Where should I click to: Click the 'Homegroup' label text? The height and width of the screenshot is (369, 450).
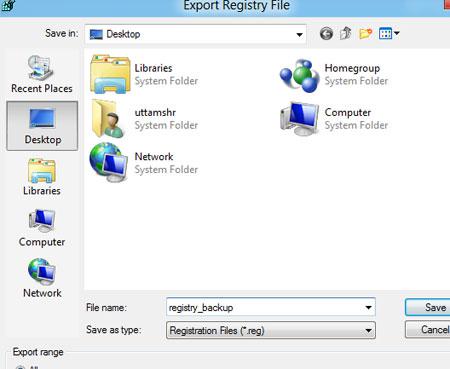pos(352,68)
